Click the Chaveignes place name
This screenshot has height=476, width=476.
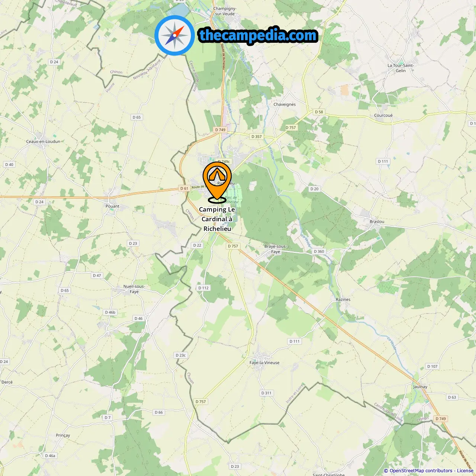pos(284,104)
